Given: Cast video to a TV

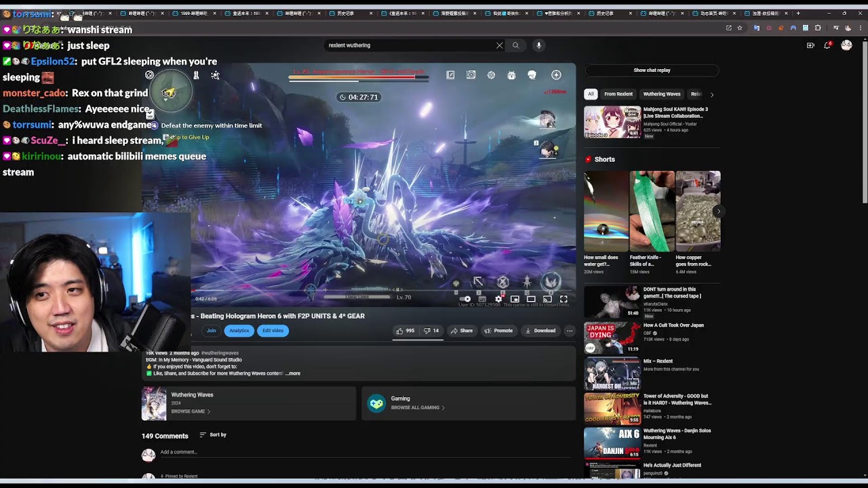Looking at the screenshot, I should [547, 299].
